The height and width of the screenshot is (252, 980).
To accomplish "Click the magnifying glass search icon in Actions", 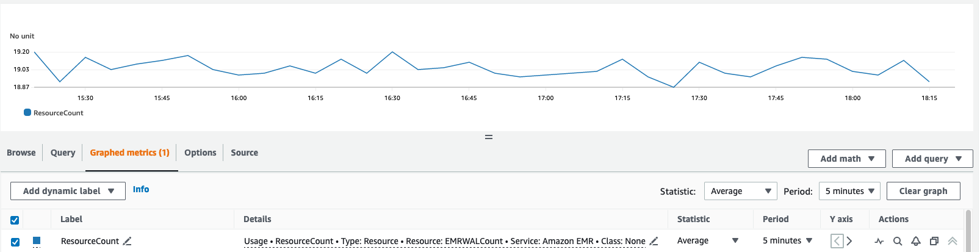I will (898, 241).
